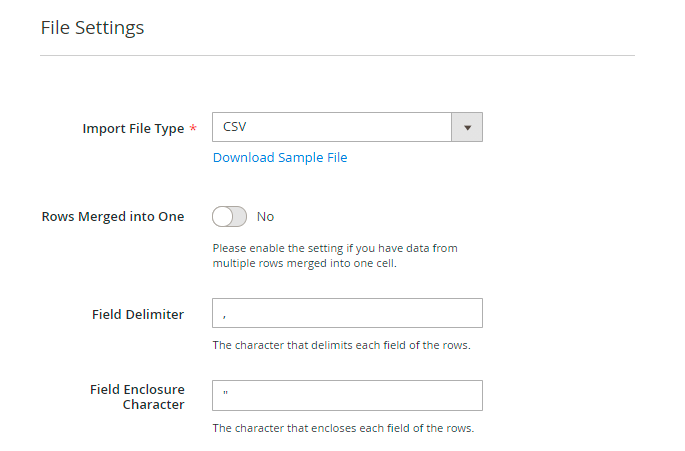Click the CSV value text
The width and height of the screenshot is (685, 451).
click(235, 127)
